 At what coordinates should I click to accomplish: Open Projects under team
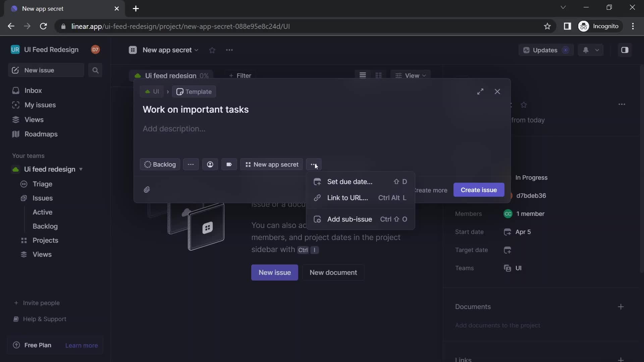click(45, 240)
